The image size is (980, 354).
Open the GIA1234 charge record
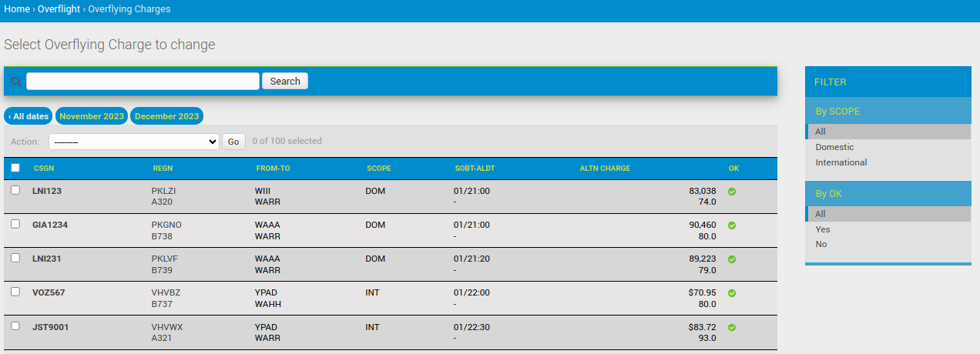[x=51, y=225]
